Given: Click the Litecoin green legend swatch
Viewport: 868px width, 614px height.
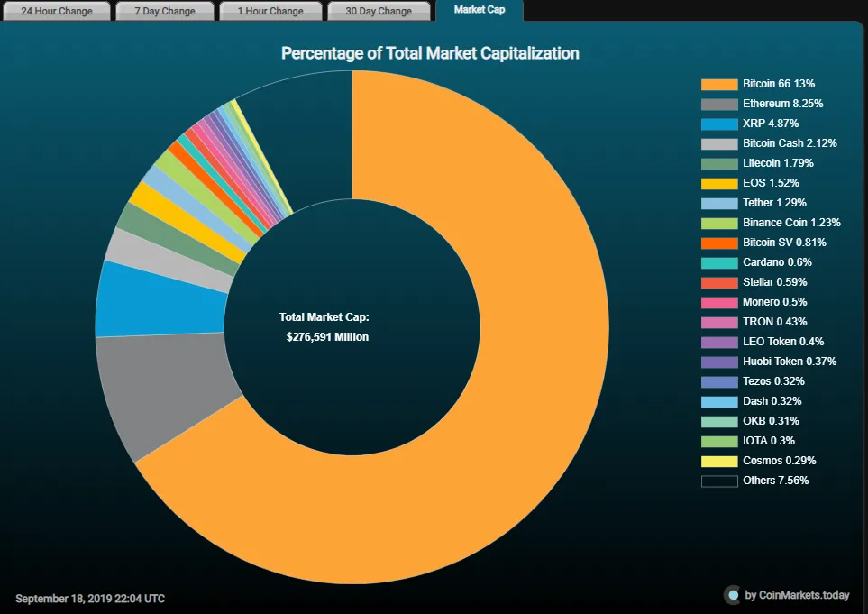Looking at the screenshot, I should [x=719, y=164].
